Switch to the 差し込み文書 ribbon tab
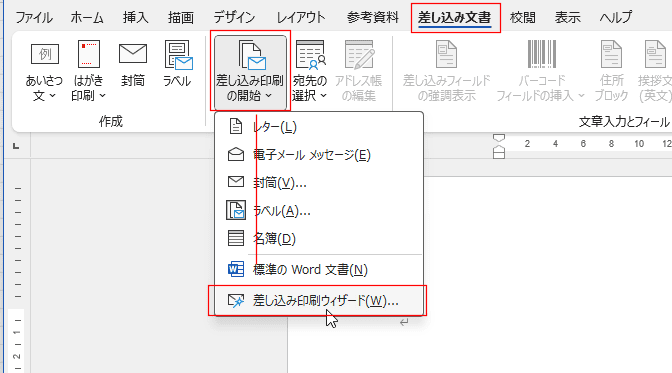672x373 pixels. pos(455,18)
